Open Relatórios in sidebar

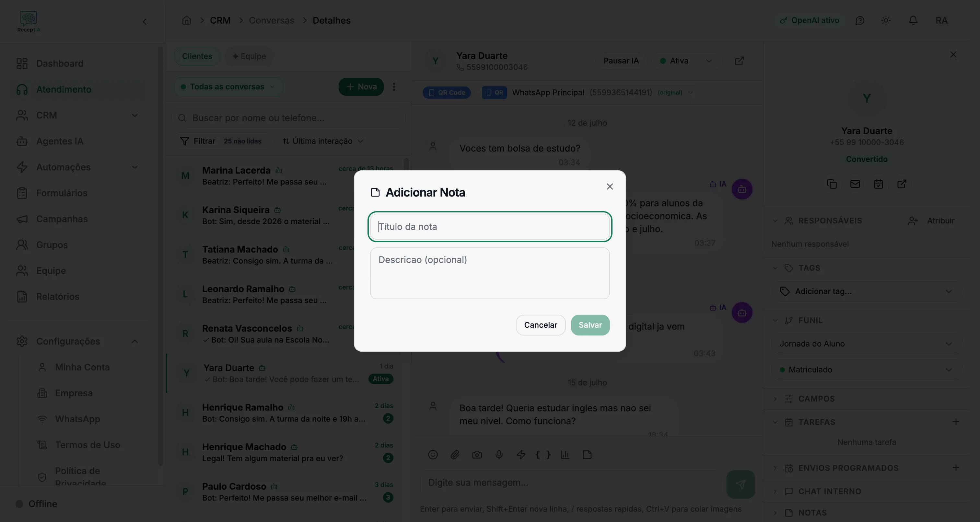point(77,297)
